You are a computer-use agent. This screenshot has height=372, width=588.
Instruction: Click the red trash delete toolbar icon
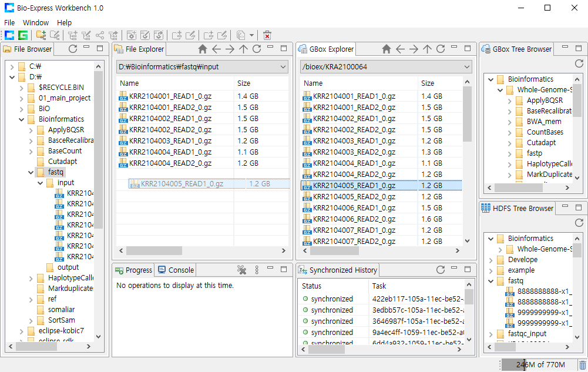coord(267,35)
